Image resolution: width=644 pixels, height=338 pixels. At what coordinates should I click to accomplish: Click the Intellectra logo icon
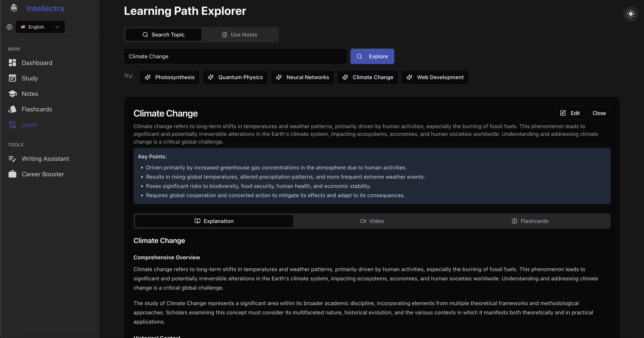[14, 8]
